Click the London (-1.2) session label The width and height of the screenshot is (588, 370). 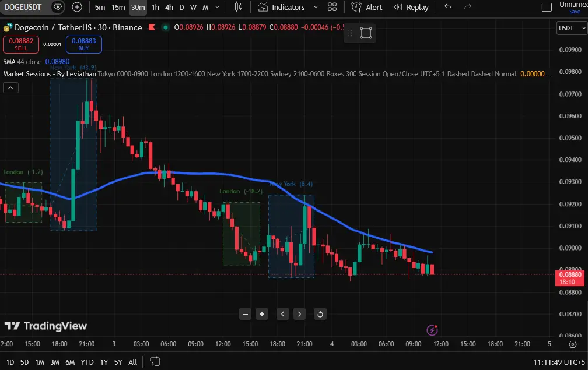pos(23,172)
